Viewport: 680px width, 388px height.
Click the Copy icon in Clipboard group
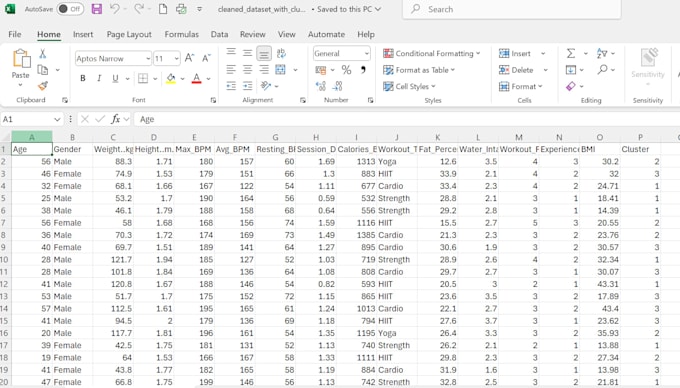pos(42,70)
